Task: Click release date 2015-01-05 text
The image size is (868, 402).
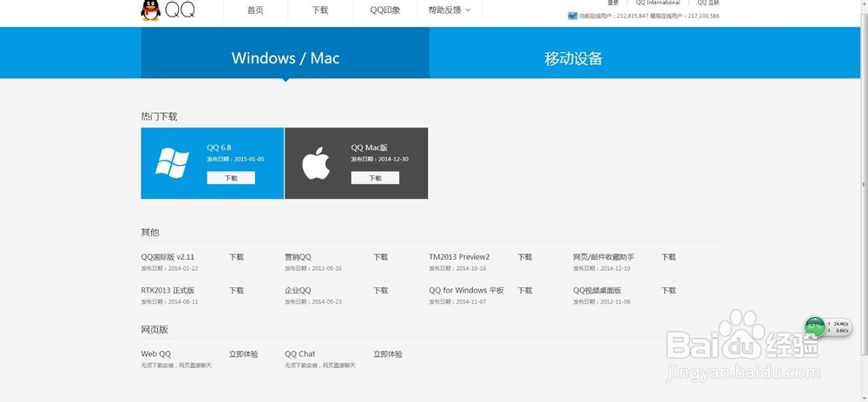Action: coord(248,160)
